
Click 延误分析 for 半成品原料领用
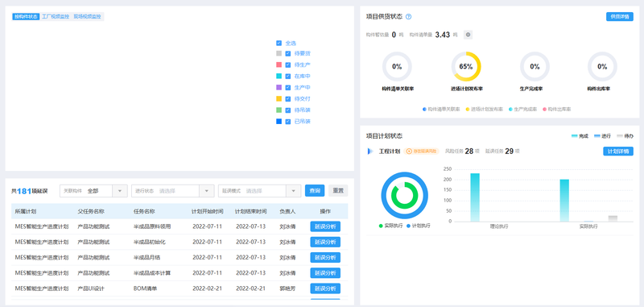tap(325, 226)
